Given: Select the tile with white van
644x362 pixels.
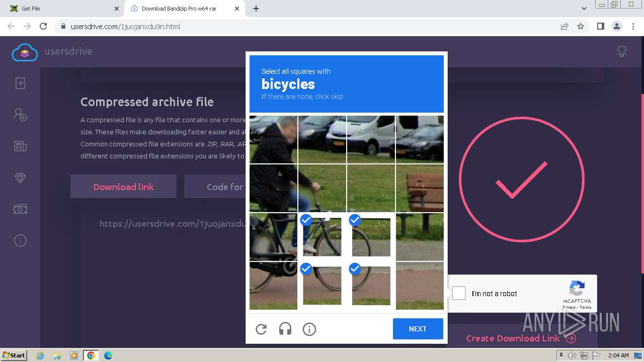Looking at the screenshot, I should click(371, 139).
